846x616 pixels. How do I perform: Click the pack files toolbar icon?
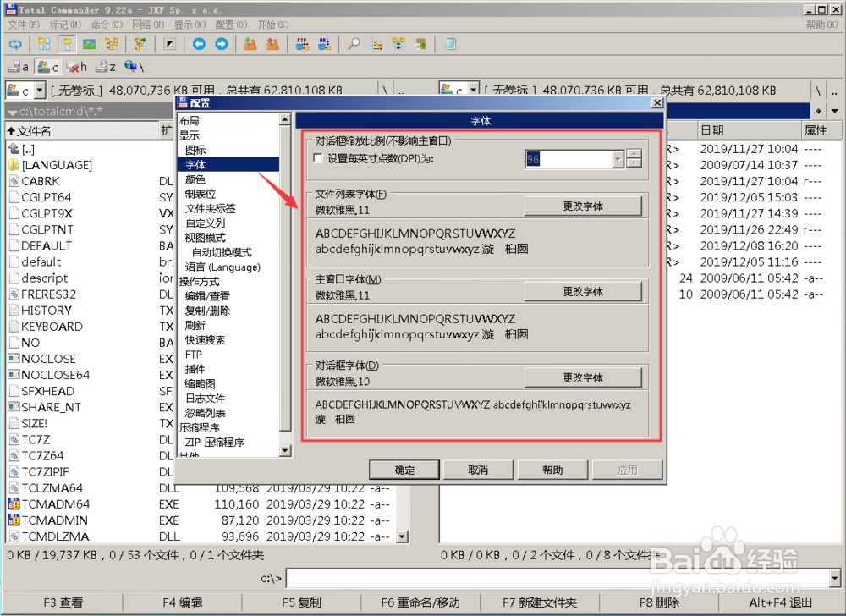[250, 44]
